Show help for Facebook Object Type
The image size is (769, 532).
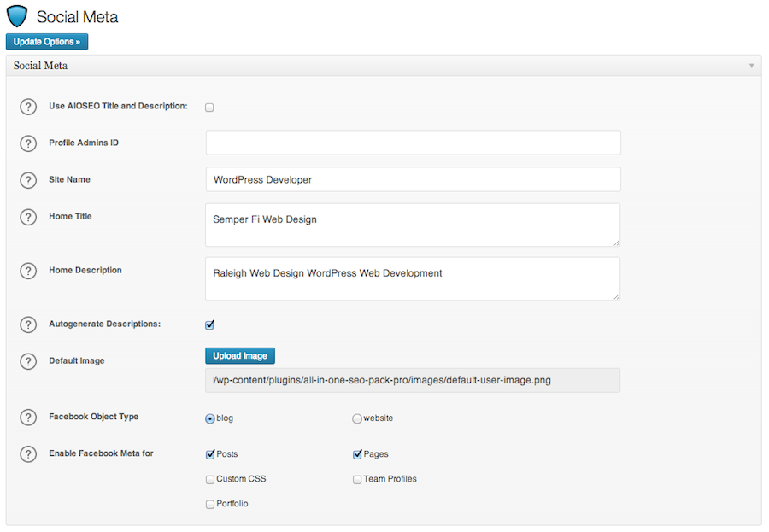coord(28,418)
